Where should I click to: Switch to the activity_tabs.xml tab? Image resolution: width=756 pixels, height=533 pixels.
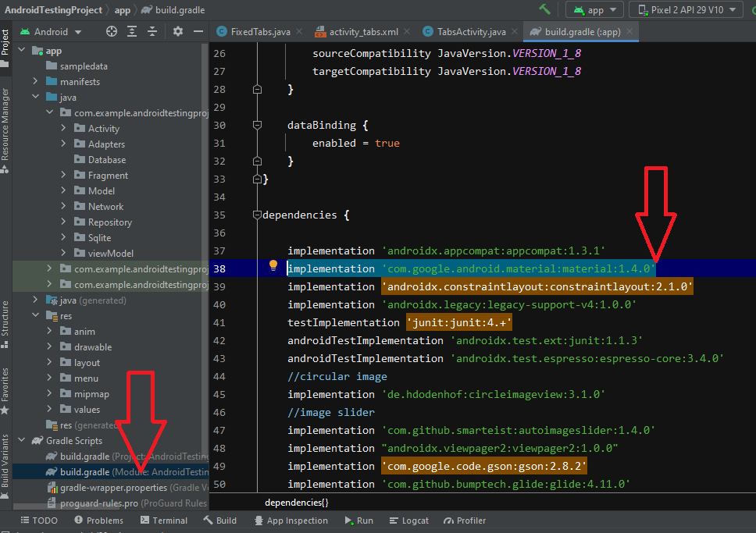pyautogui.click(x=363, y=32)
